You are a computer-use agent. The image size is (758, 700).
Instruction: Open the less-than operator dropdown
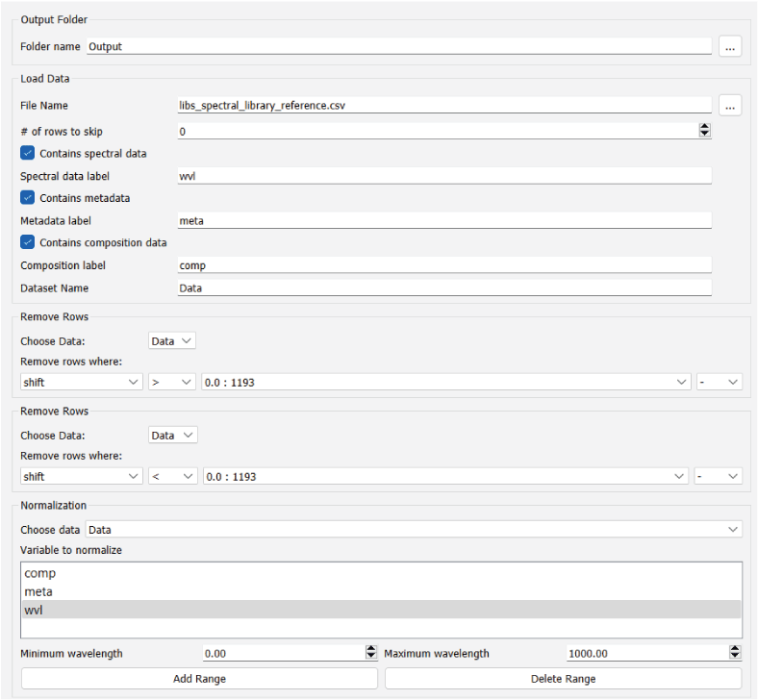[x=173, y=476]
